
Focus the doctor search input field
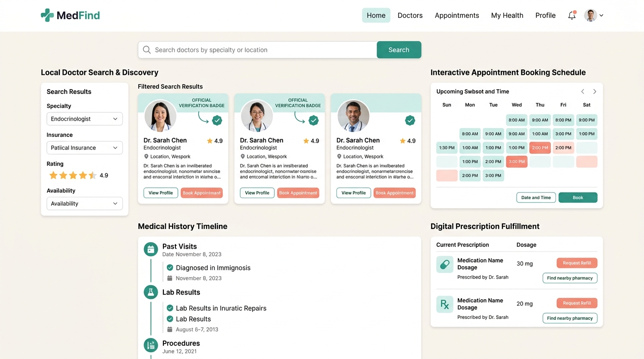click(x=257, y=50)
